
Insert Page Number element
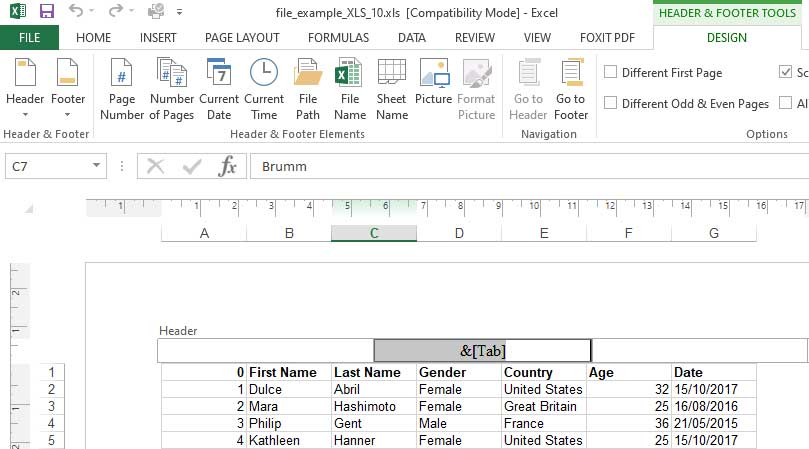(122, 89)
